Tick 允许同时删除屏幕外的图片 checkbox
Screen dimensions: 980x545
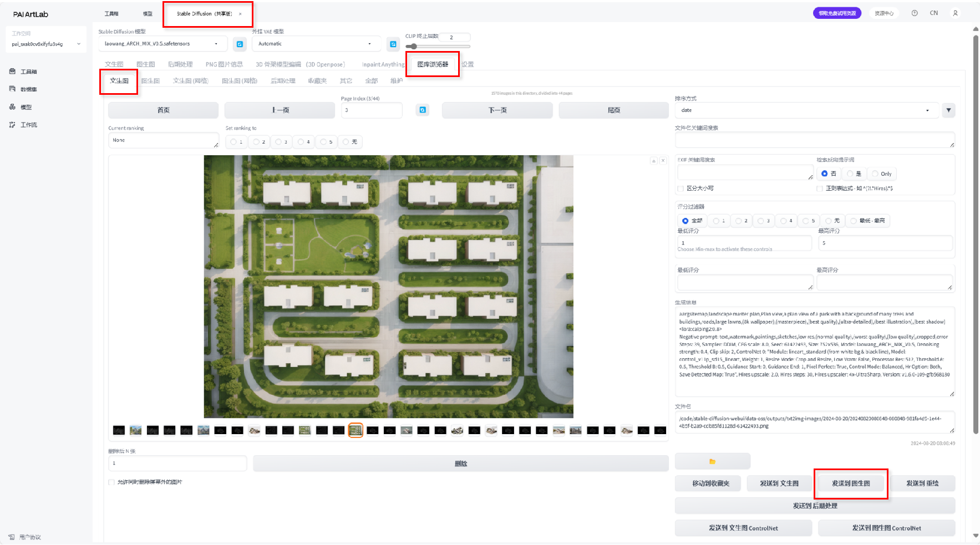[x=111, y=482]
